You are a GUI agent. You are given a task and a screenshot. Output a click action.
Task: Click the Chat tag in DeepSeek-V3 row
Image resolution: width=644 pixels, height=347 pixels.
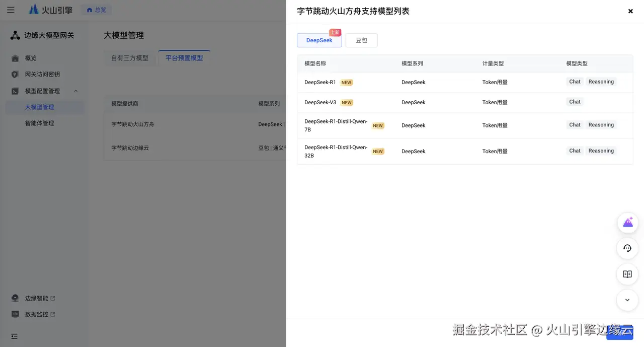[x=575, y=102]
